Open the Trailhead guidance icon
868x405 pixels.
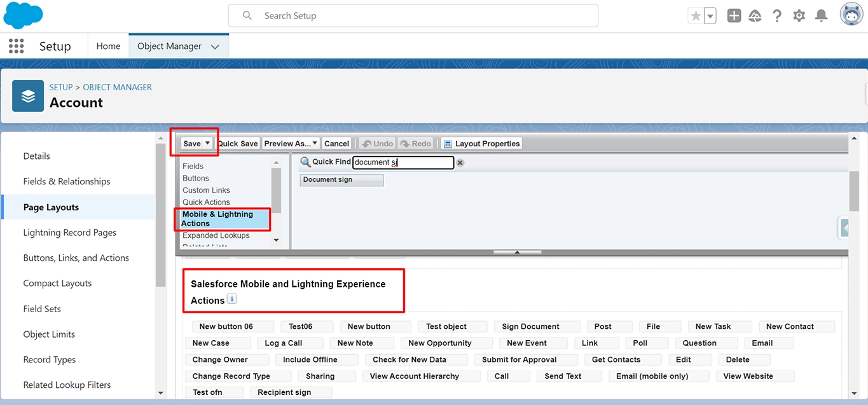pos(755,16)
